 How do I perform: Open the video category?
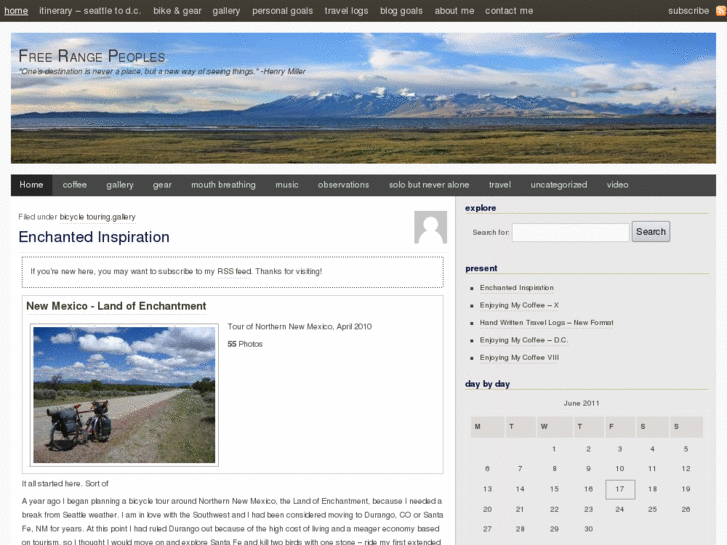click(618, 185)
